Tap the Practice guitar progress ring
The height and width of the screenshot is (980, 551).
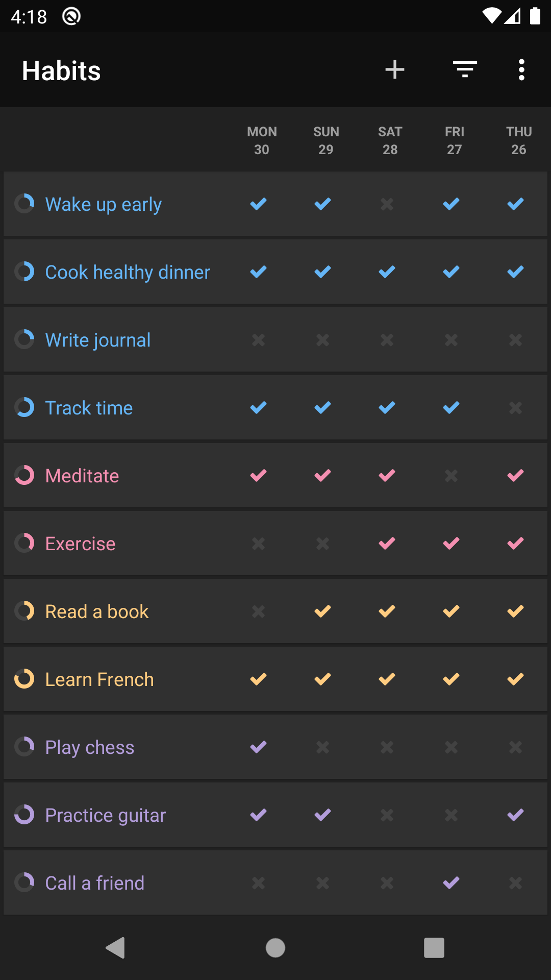click(24, 815)
